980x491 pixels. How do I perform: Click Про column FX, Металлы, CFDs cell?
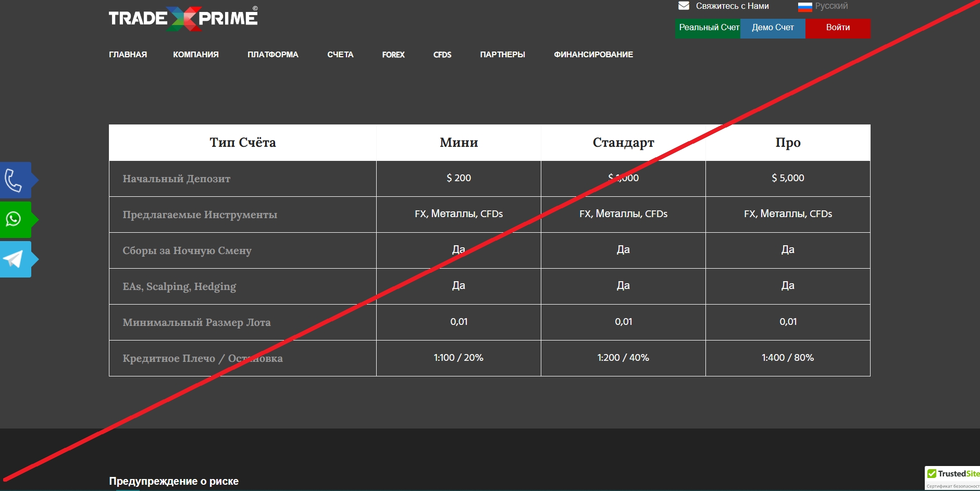(788, 214)
